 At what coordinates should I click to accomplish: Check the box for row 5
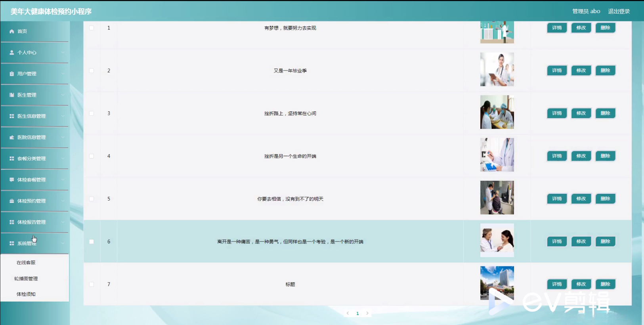[x=92, y=199]
